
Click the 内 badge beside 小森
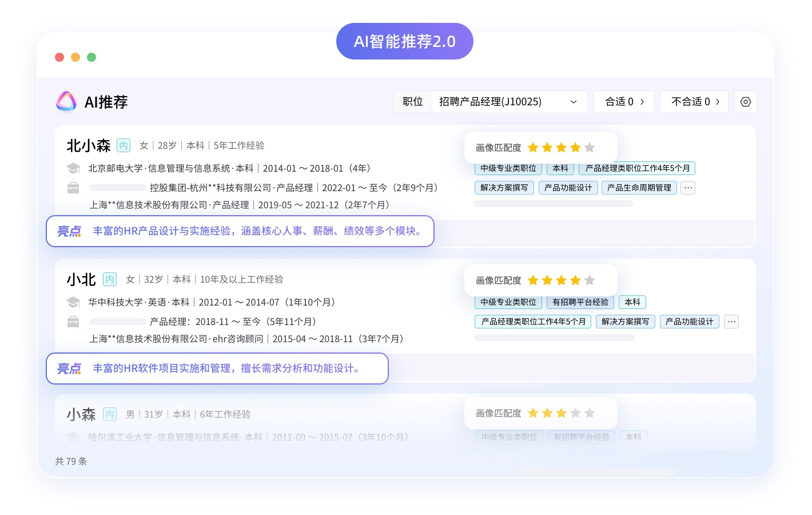point(110,414)
